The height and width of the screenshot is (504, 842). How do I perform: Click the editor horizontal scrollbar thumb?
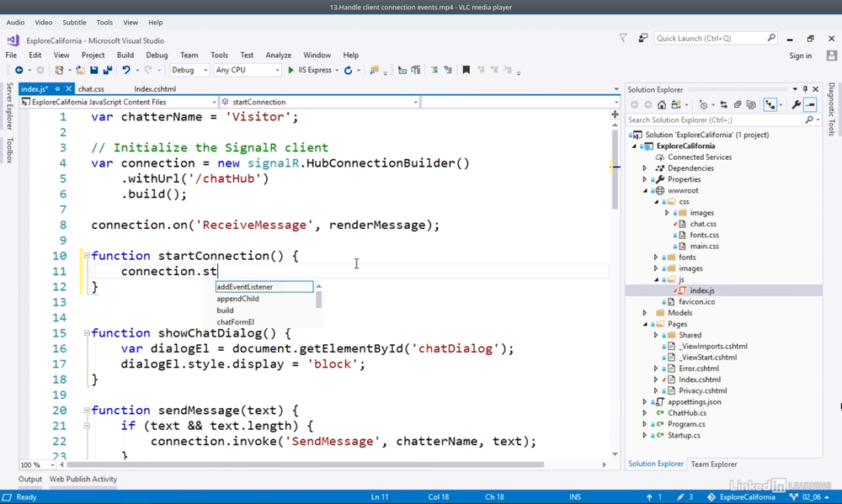point(305,464)
